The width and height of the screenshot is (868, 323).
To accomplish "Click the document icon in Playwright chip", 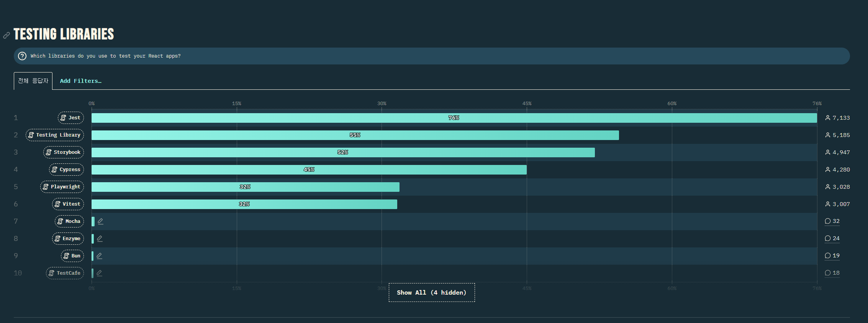I will pos(46,187).
